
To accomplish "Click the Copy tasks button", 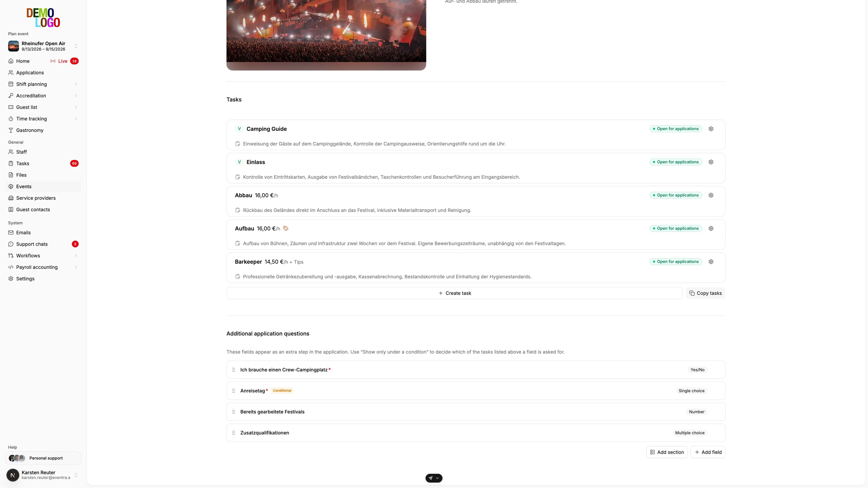I will (x=705, y=293).
